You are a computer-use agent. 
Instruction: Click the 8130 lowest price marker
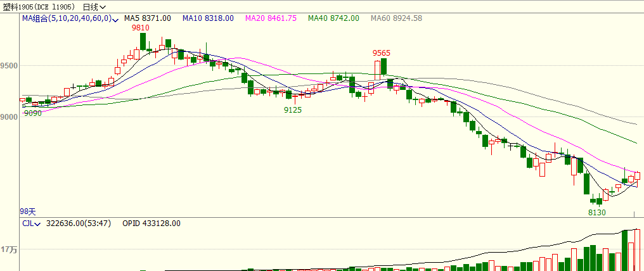pyautogui.click(x=596, y=213)
